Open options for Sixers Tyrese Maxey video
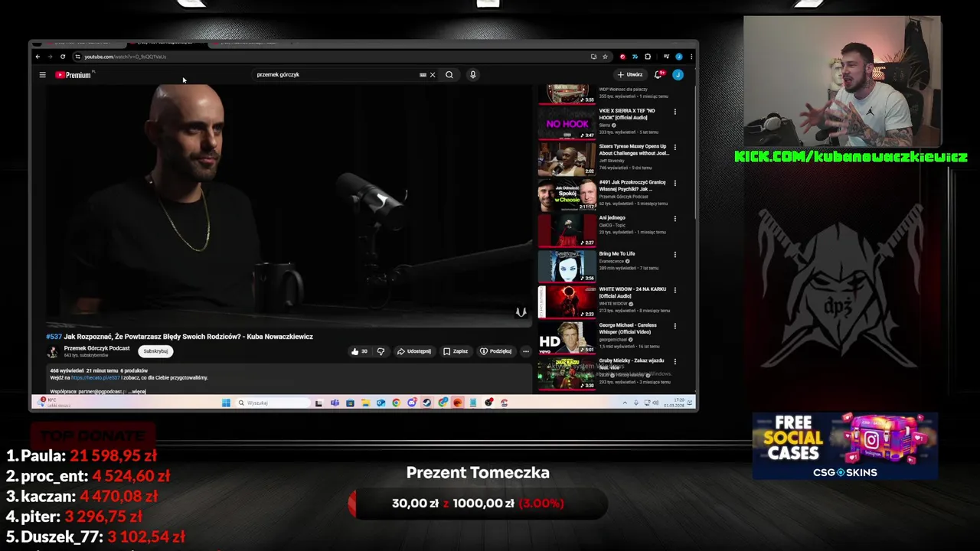This screenshot has width=980, height=551. 675,148
